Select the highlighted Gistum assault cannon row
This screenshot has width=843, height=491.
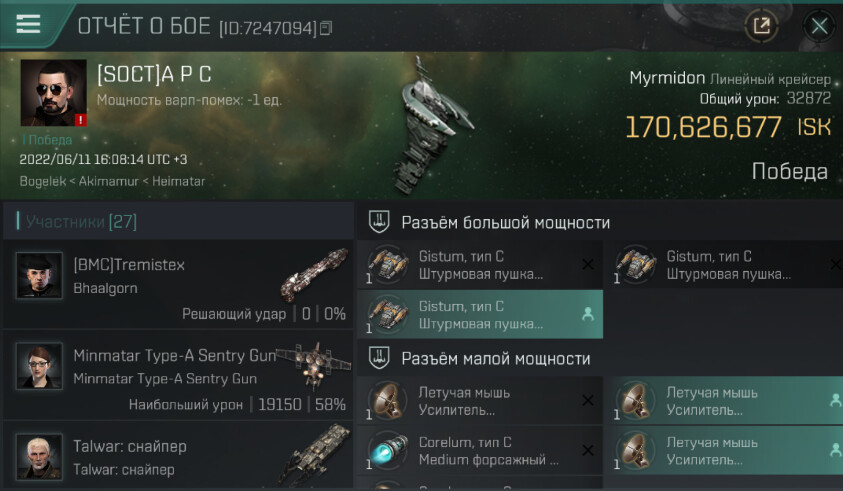[480, 314]
